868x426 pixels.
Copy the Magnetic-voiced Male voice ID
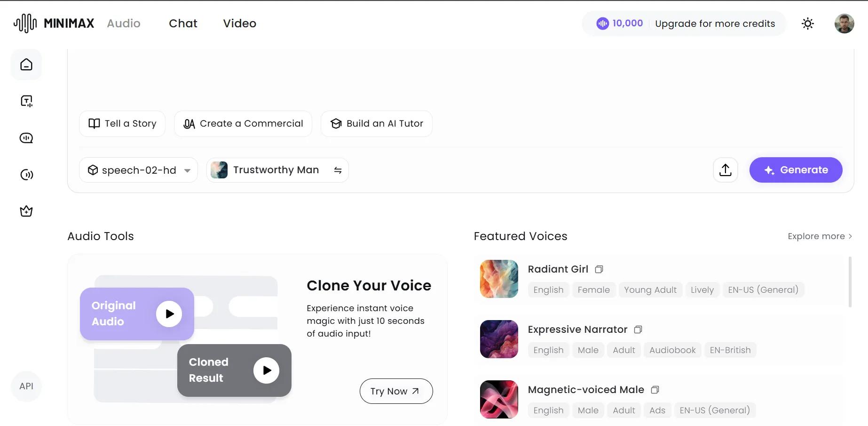(655, 390)
